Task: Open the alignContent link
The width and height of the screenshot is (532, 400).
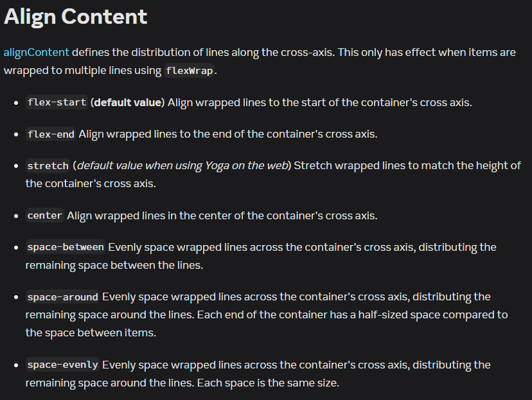Action: 36,52
